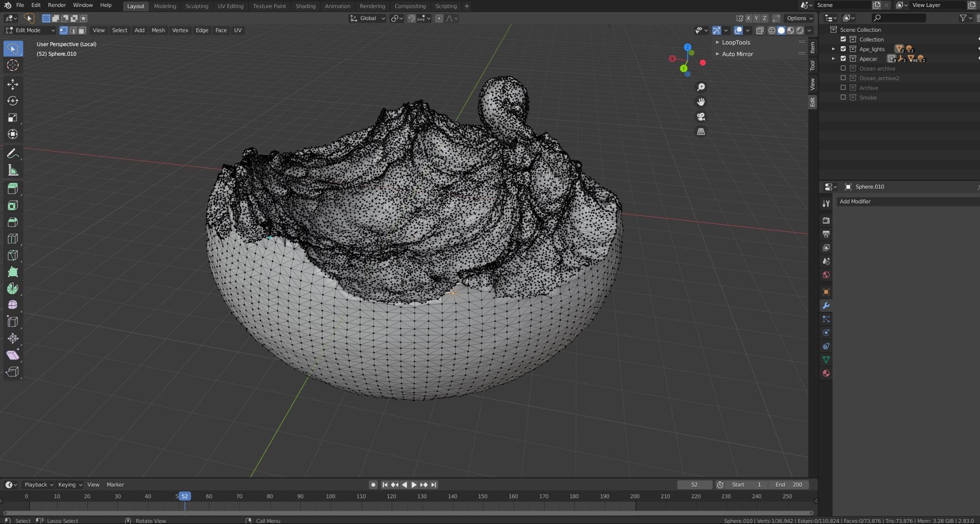Select the Scale tool
Image resolution: width=980 pixels, height=524 pixels.
[13, 118]
